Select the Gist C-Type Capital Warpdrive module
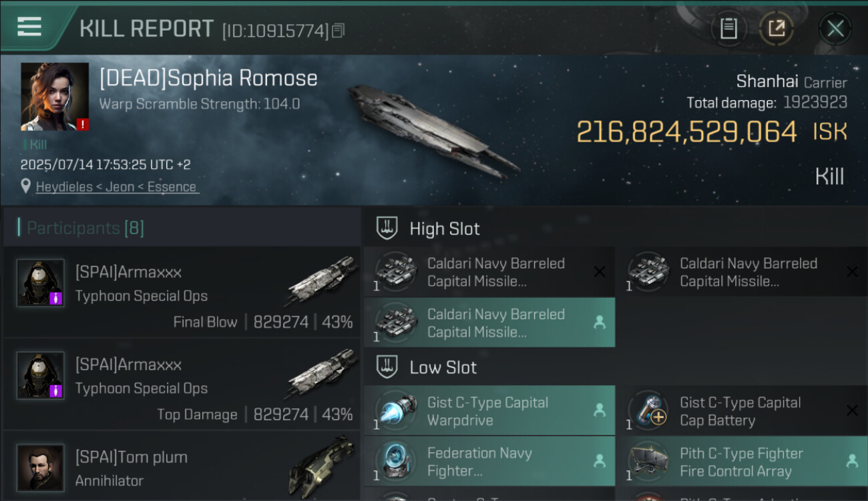This screenshot has height=501, width=868. 489,411
